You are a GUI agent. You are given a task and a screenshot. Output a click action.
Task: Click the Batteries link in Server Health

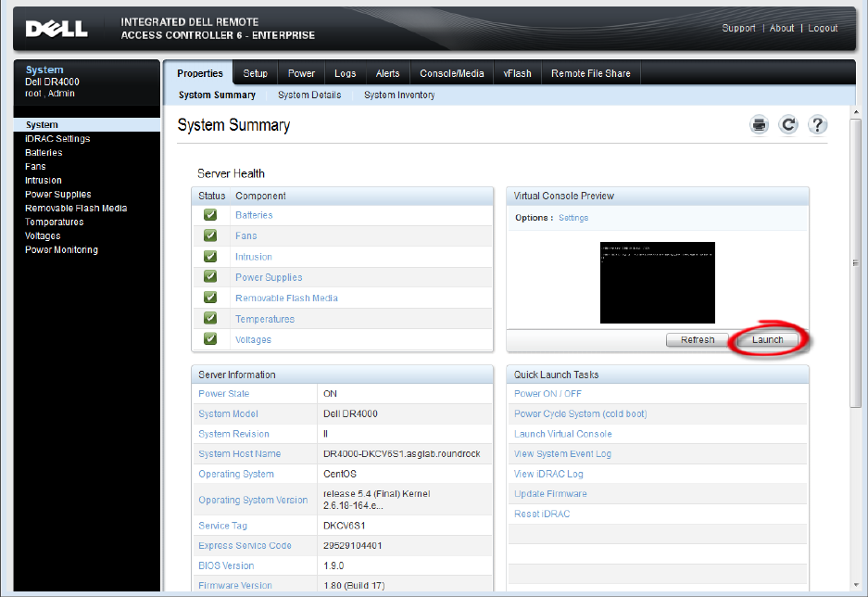click(x=254, y=215)
